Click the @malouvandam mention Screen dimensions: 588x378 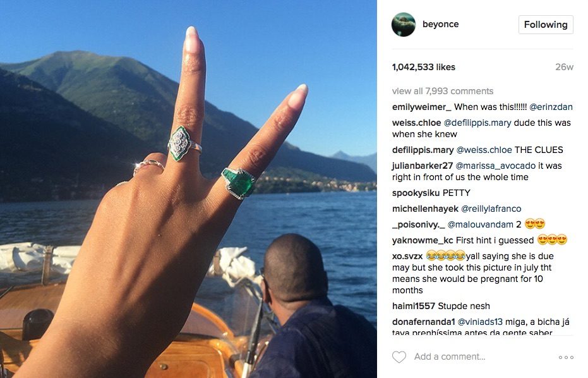click(x=481, y=224)
